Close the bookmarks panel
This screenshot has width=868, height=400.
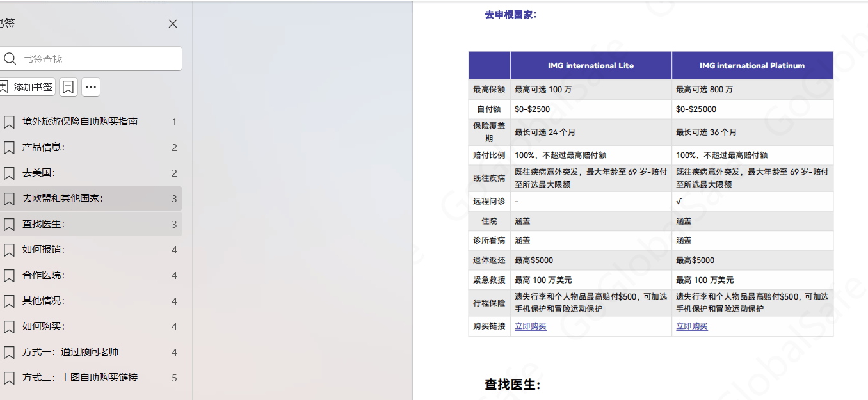pyautogui.click(x=173, y=24)
